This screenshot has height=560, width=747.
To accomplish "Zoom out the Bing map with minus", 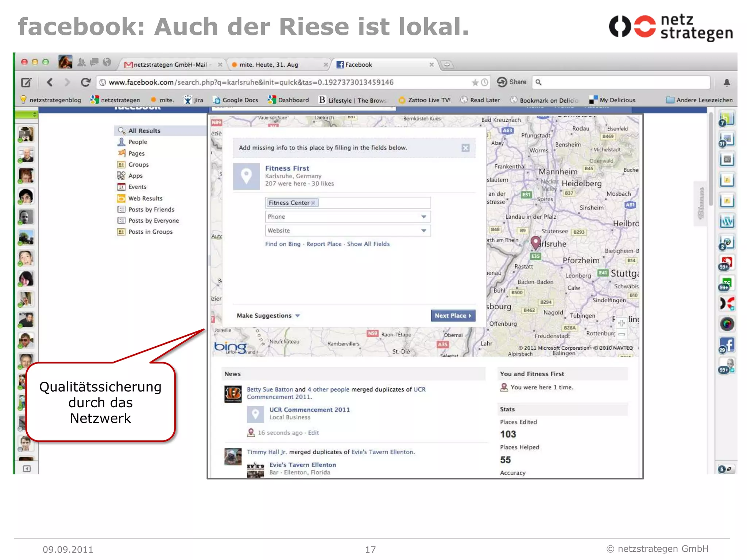I will [622, 334].
